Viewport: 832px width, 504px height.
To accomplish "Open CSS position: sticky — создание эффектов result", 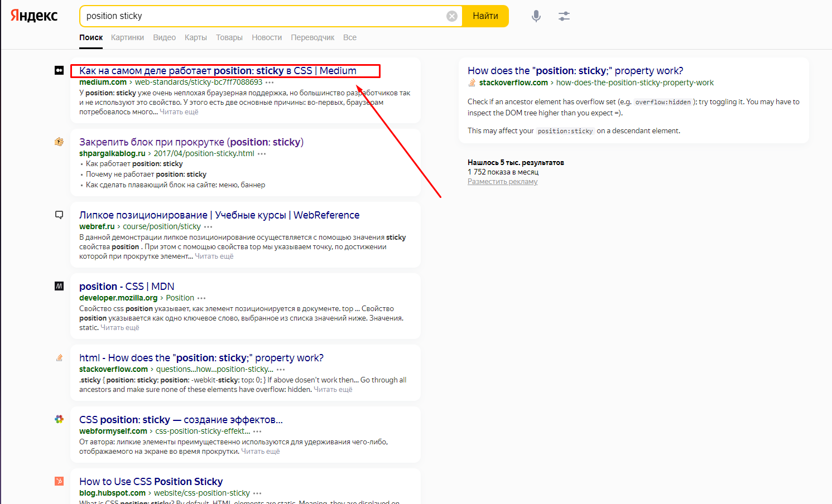I will click(181, 420).
